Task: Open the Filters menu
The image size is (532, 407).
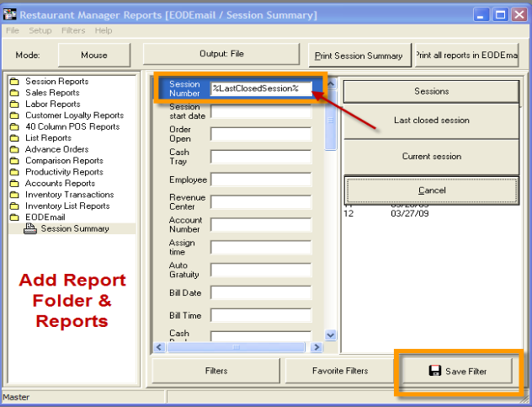Action: 73,30
